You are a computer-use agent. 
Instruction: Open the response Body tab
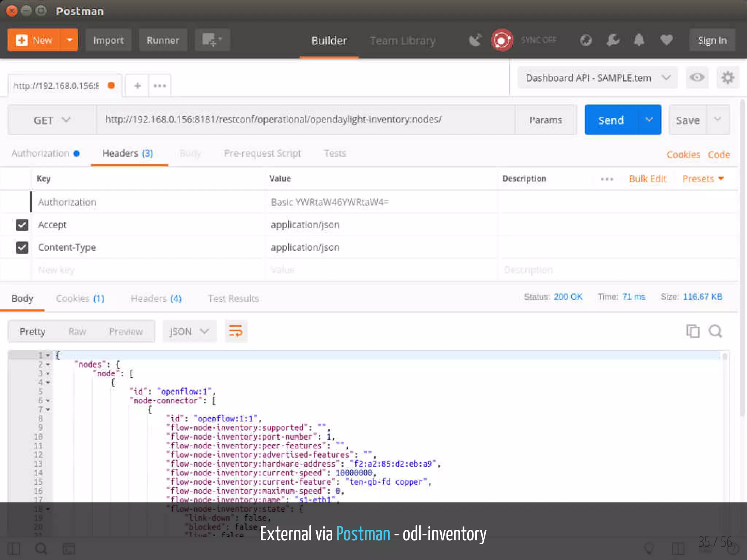[x=22, y=298]
